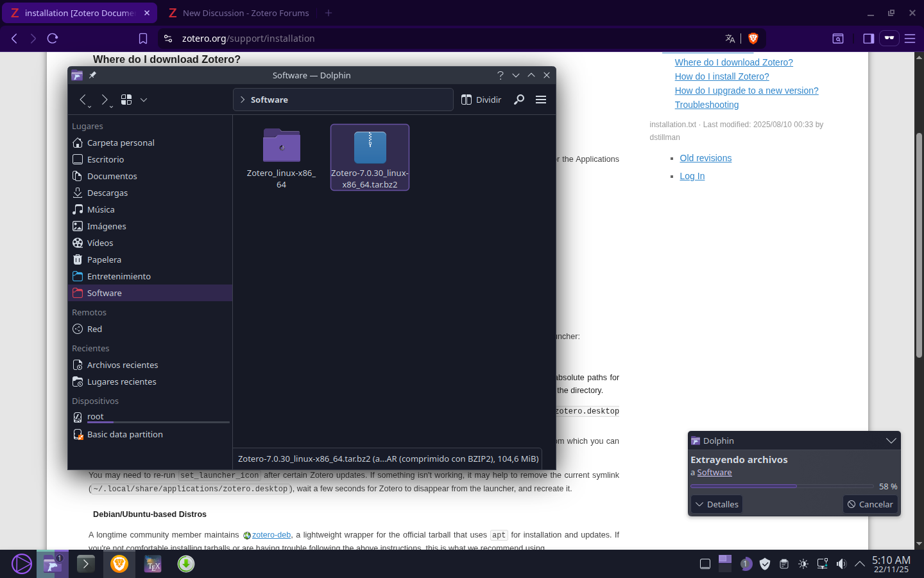Screen dimensions: 924x578
Task: Switch to installation Zotero Documentation tab
Action: [x=79, y=13]
